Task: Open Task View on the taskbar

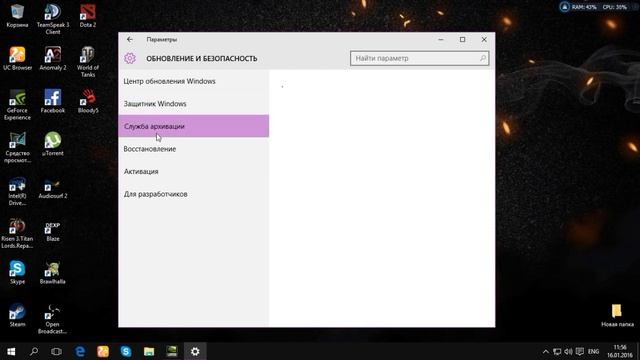Action: pyautogui.click(x=56, y=351)
